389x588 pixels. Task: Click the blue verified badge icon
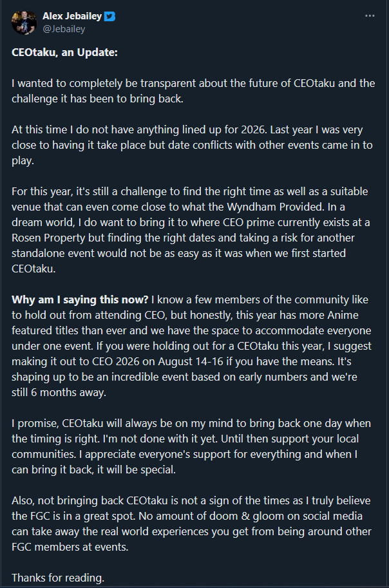coord(109,16)
